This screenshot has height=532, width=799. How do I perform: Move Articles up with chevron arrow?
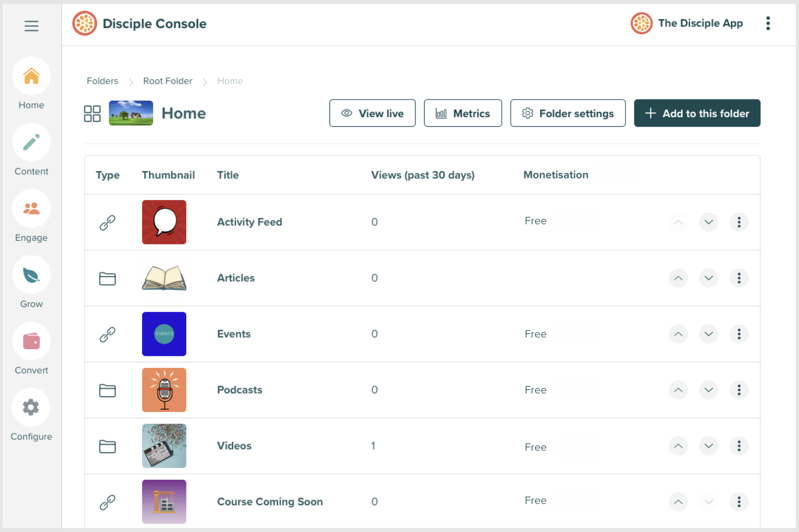[678, 278]
